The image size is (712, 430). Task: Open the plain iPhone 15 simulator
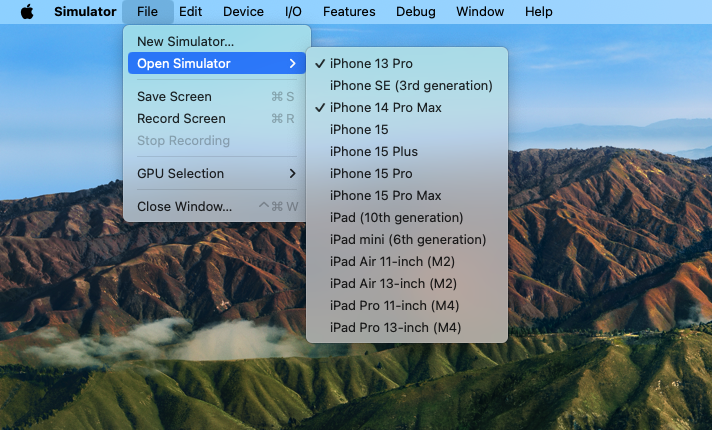407,129
